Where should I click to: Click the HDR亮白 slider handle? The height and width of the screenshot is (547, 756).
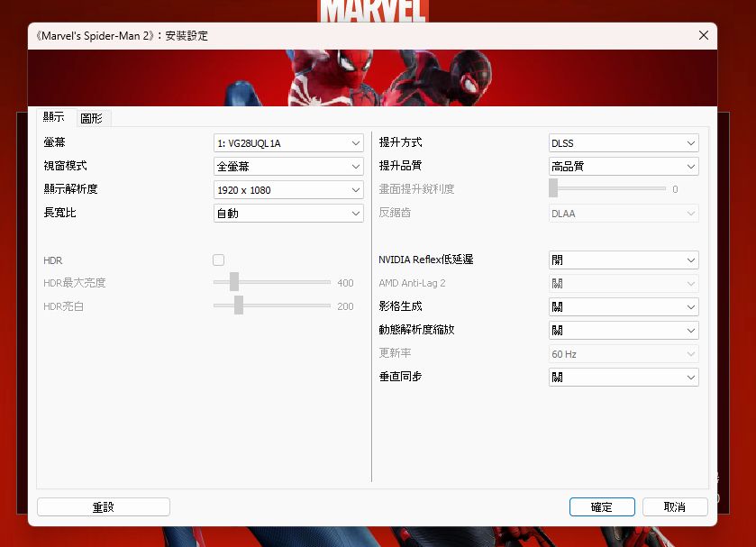coord(239,305)
